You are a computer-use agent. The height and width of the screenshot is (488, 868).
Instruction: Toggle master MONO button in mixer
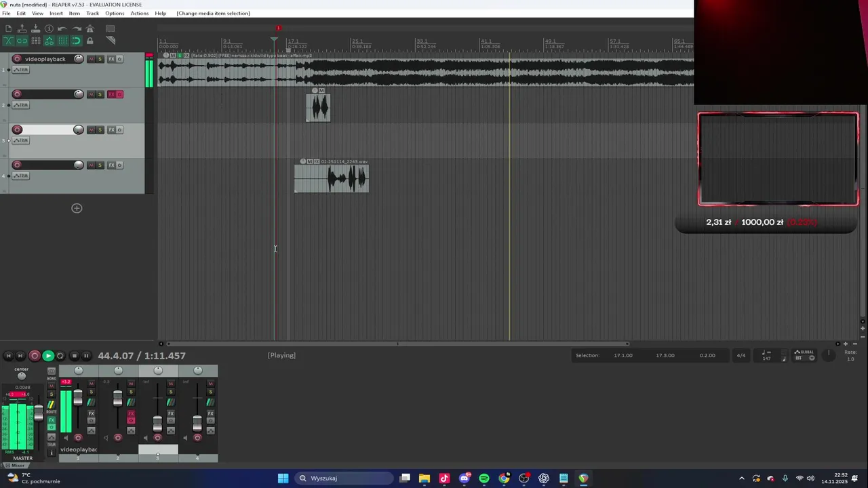(x=52, y=371)
